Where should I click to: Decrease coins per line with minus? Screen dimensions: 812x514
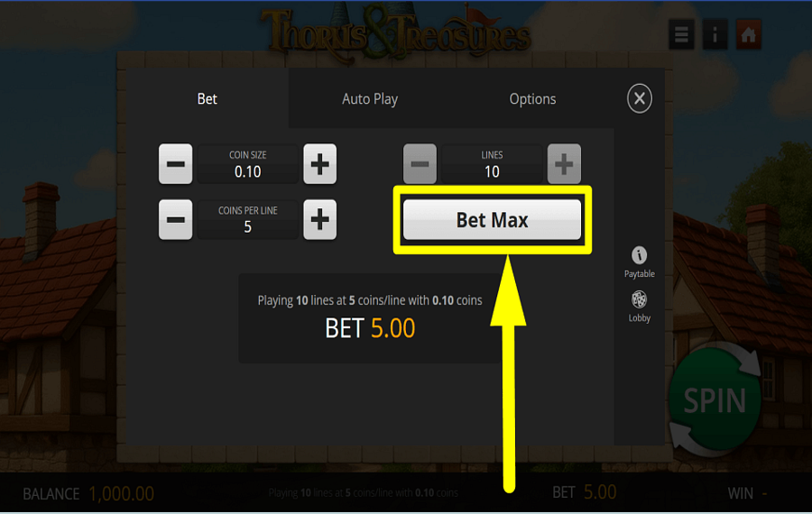176,219
